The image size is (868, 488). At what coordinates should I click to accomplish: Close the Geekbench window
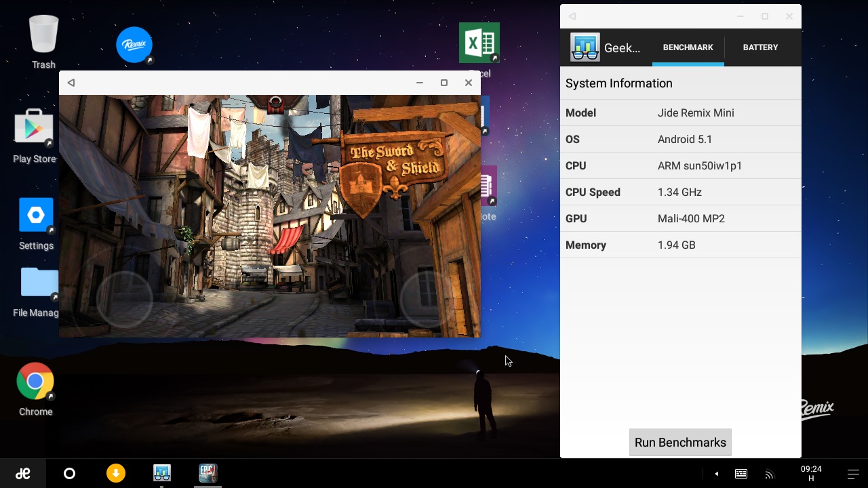click(789, 16)
